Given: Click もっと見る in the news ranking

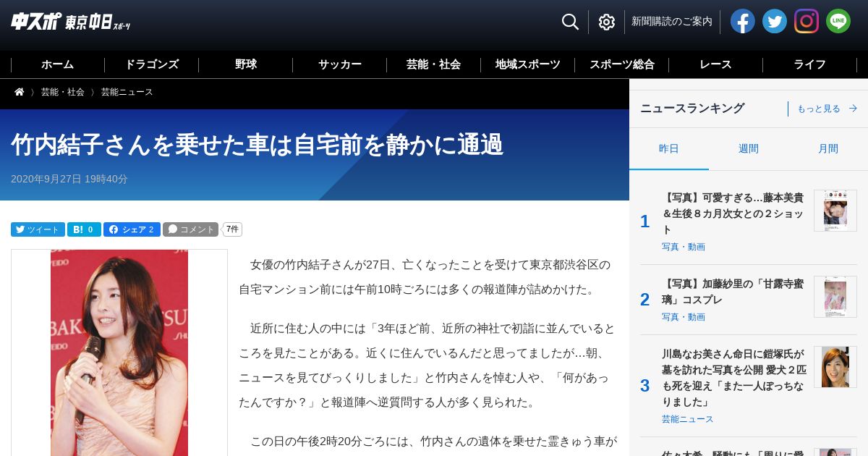Looking at the screenshot, I should pos(827,109).
